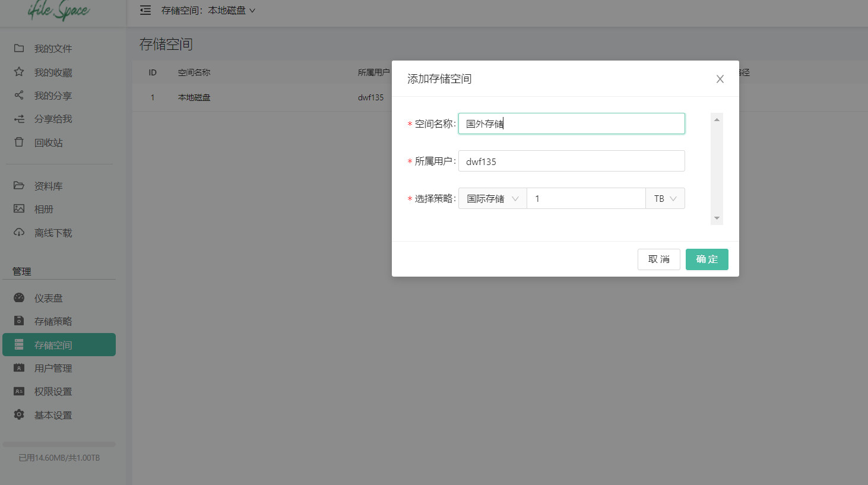Click the 添加存储空间 dialog title
Screen dimensions: 868x485
point(439,79)
